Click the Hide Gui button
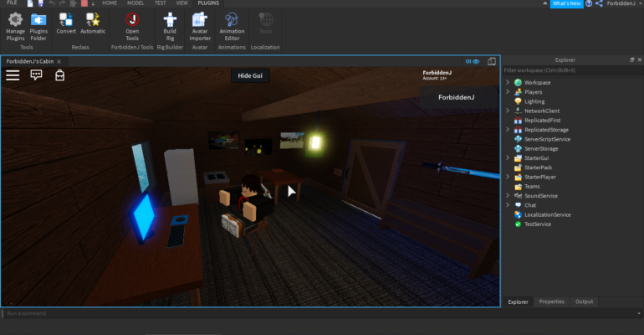 point(250,75)
